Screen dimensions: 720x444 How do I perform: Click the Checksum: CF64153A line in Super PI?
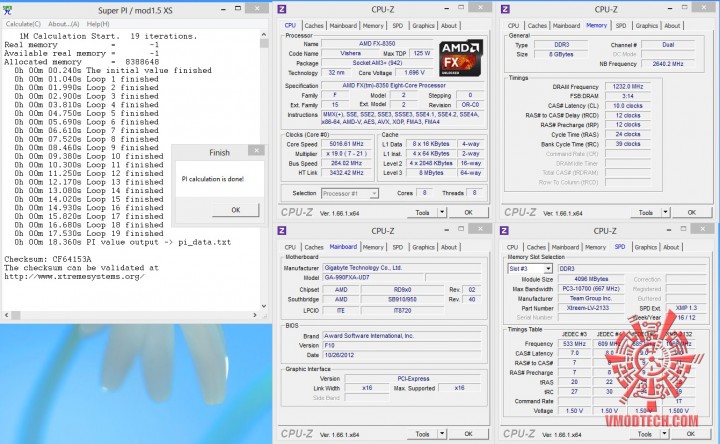pos(48,259)
